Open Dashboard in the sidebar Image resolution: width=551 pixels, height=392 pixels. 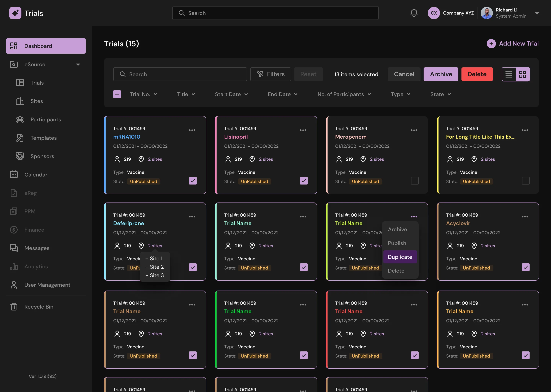point(46,46)
